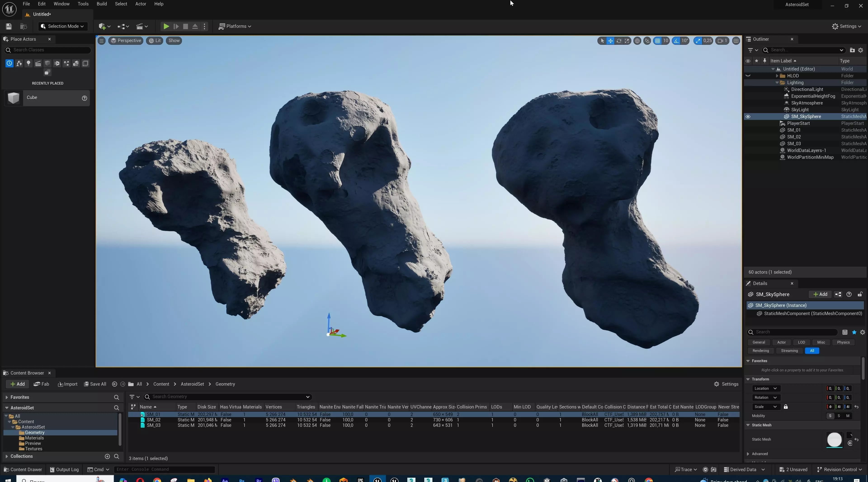The height and width of the screenshot is (482, 868).
Task: Toggle the Scale lock ratio padlock
Action: click(x=786, y=407)
